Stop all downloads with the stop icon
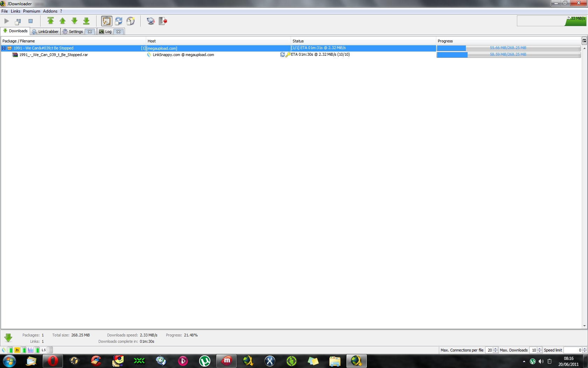The image size is (588, 368). [x=30, y=21]
